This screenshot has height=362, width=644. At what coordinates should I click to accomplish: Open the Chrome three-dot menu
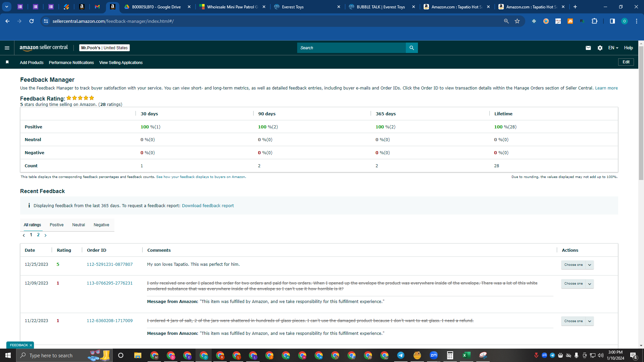click(636, 21)
